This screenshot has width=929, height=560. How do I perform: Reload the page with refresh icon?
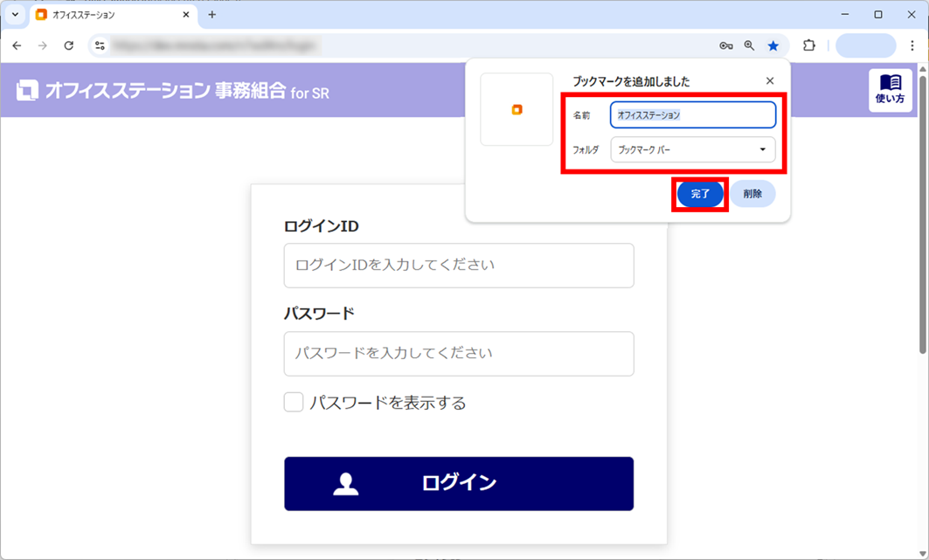(x=69, y=45)
